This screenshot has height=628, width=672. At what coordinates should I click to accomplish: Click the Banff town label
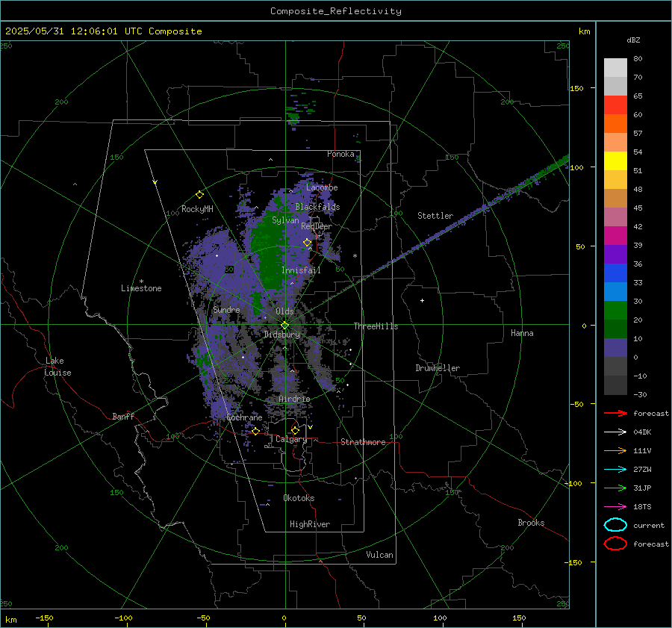(123, 417)
